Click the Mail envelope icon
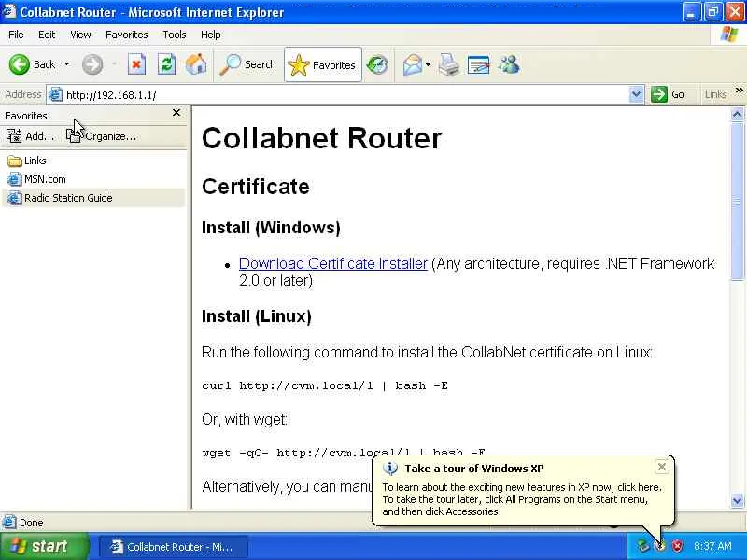747x560 pixels. pos(413,64)
